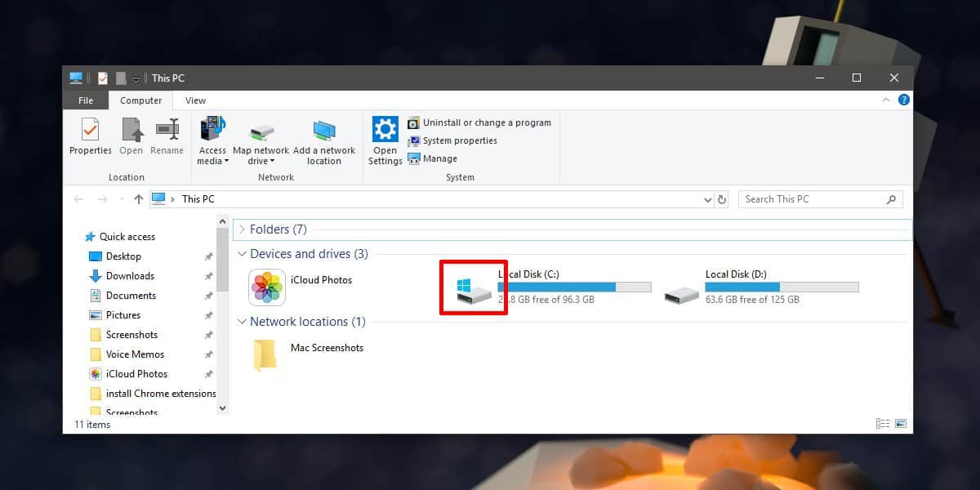Viewport: 980px width, 490px height.
Task: Click Add a network location
Action: coord(324,141)
